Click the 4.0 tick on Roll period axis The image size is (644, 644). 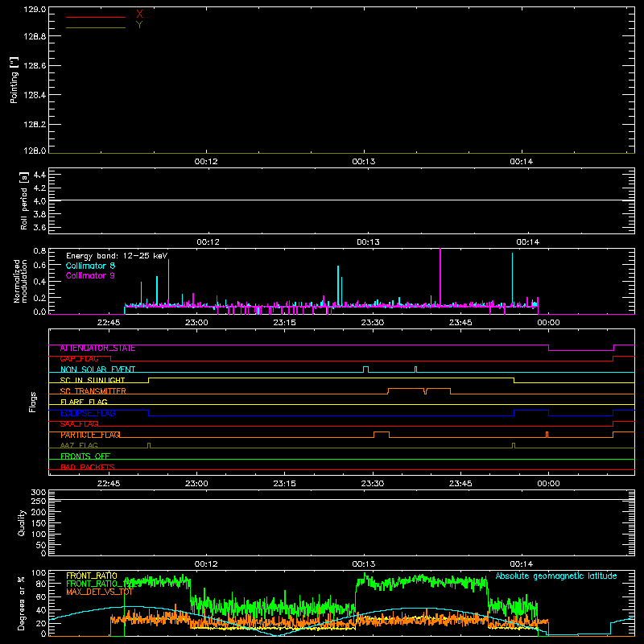click(39, 201)
